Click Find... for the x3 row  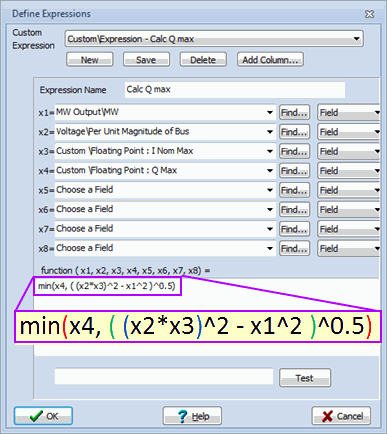coord(294,151)
